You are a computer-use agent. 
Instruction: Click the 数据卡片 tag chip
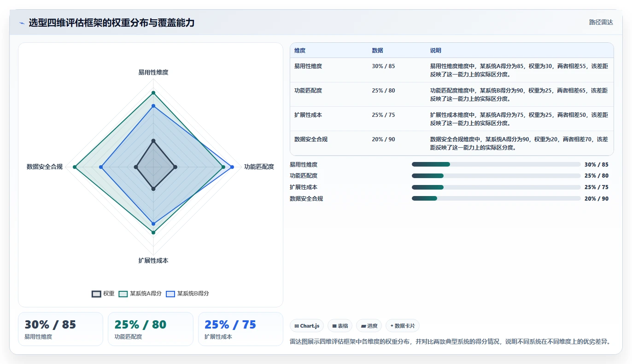click(403, 326)
